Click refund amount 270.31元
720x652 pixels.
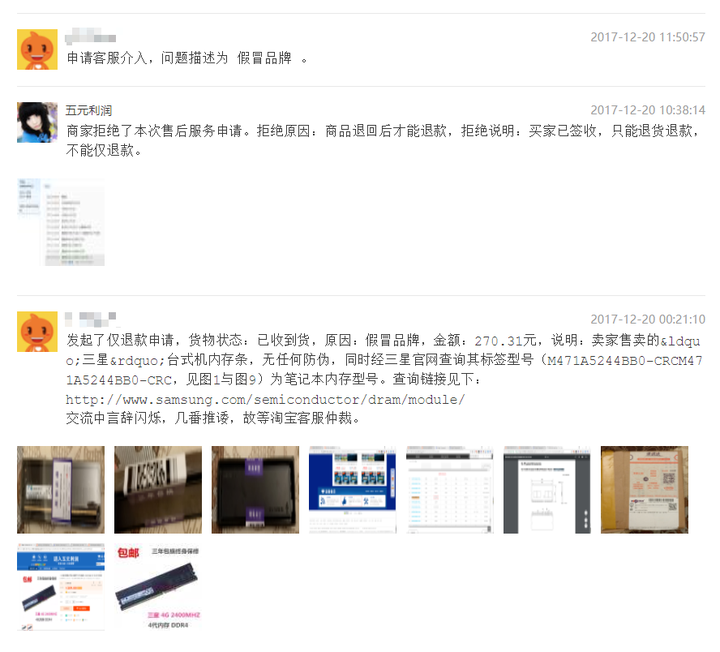point(505,341)
